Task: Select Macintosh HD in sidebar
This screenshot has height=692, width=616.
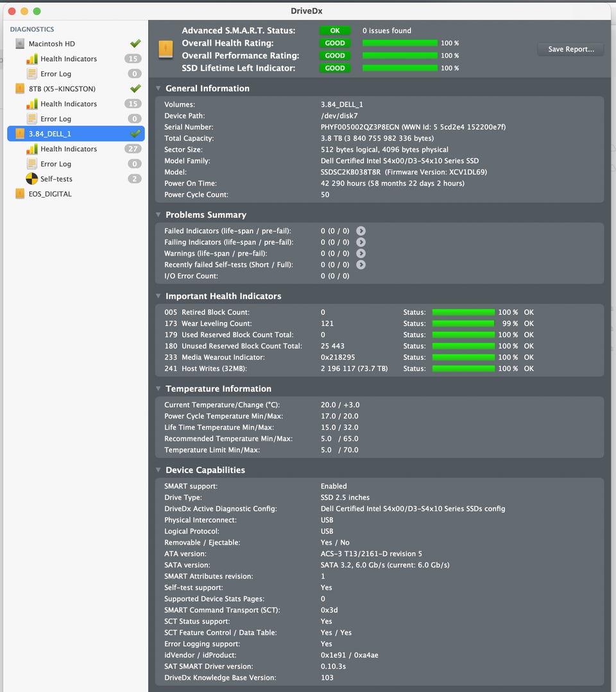Action: 76,43
